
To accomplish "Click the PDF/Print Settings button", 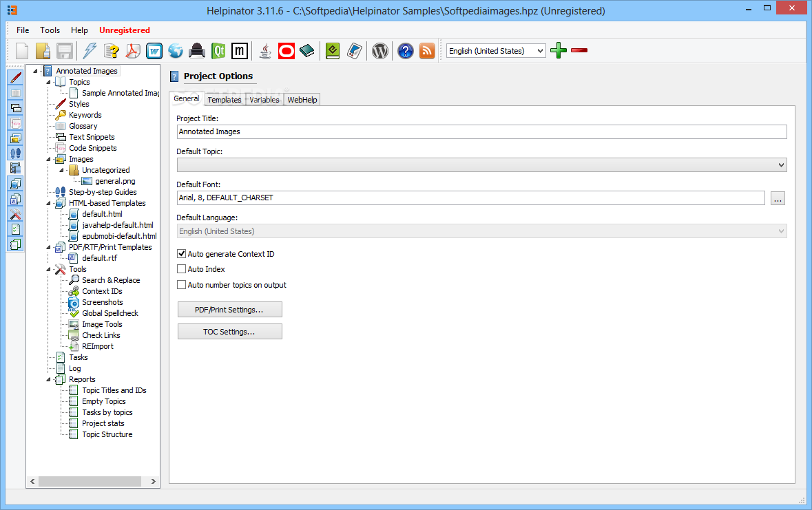I will click(x=230, y=310).
